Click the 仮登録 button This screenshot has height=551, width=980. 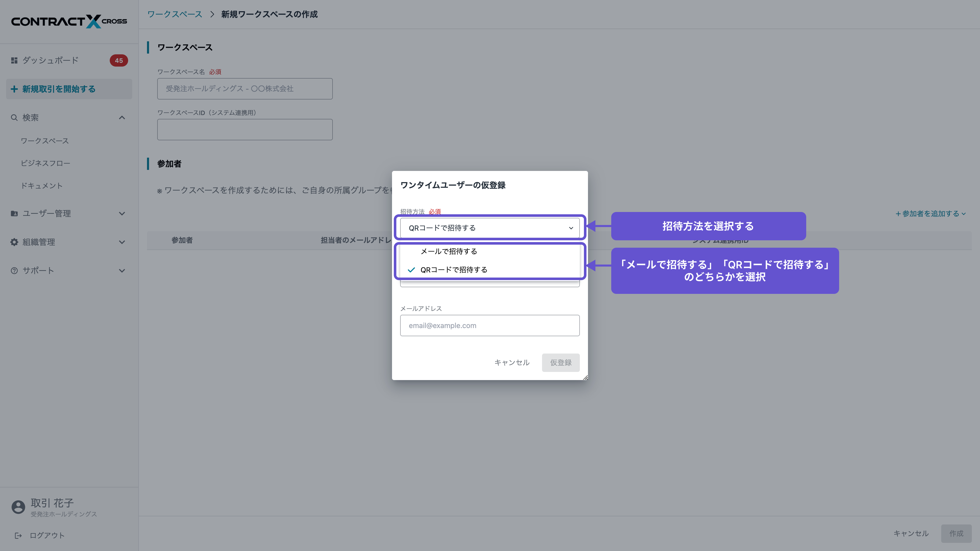pos(560,362)
